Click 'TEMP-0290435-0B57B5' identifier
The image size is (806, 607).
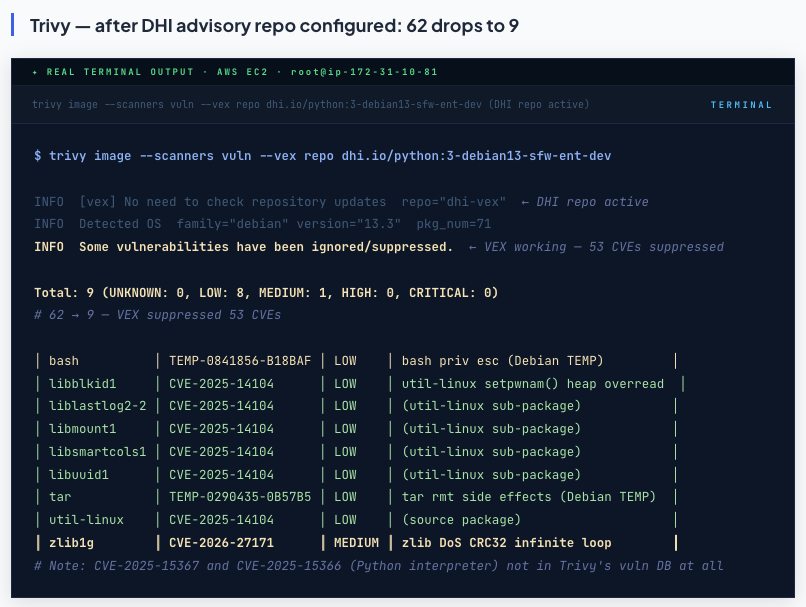(x=240, y=497)
